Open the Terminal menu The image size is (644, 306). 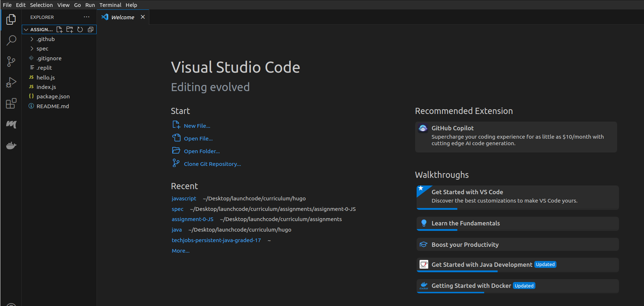point(110,5)
